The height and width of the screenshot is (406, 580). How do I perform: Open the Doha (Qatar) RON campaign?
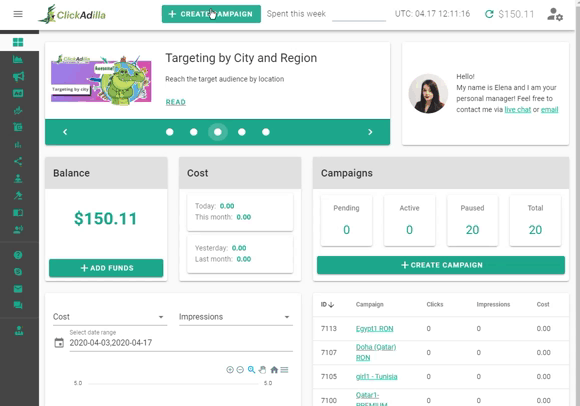click(x=376, y=352)
